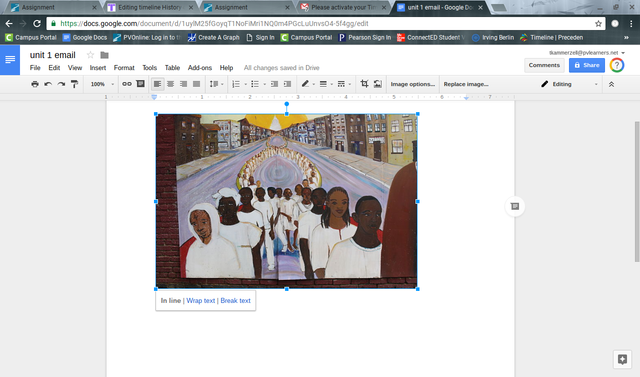Click the document title unit 1 email
640x377 pixels.
pos(53,55)
